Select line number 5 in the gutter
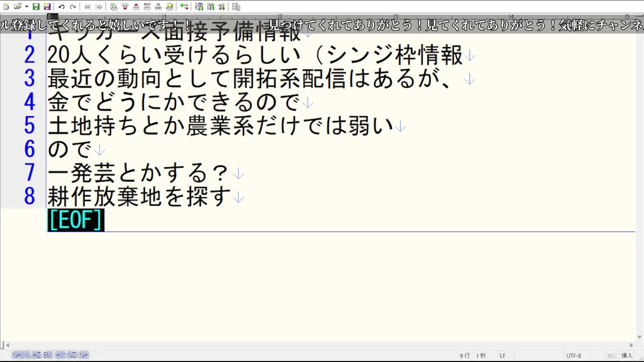Viewport: 644px width, 362px height. [x=29, y=126]
